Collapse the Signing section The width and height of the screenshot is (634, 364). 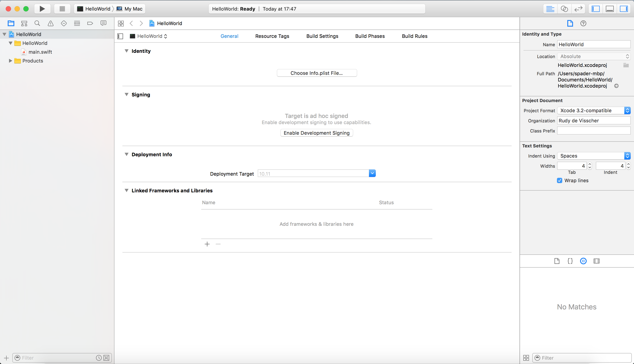127,94
